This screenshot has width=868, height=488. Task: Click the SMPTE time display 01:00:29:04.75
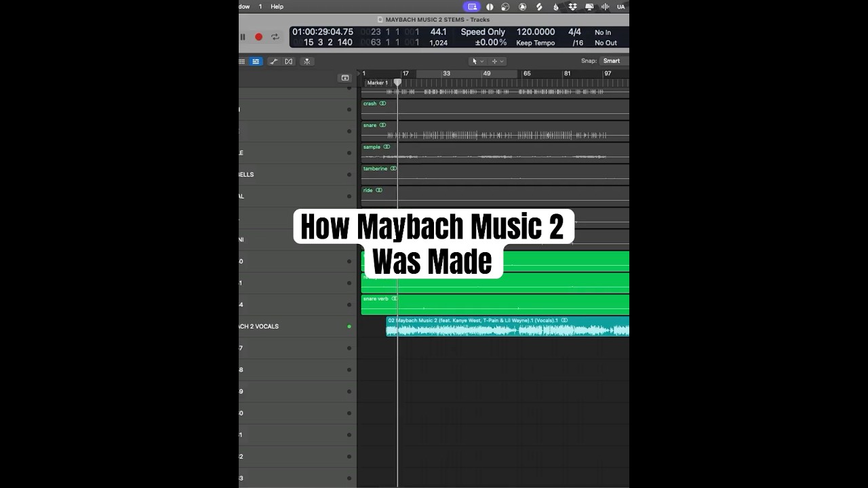(x=323, y=32)
